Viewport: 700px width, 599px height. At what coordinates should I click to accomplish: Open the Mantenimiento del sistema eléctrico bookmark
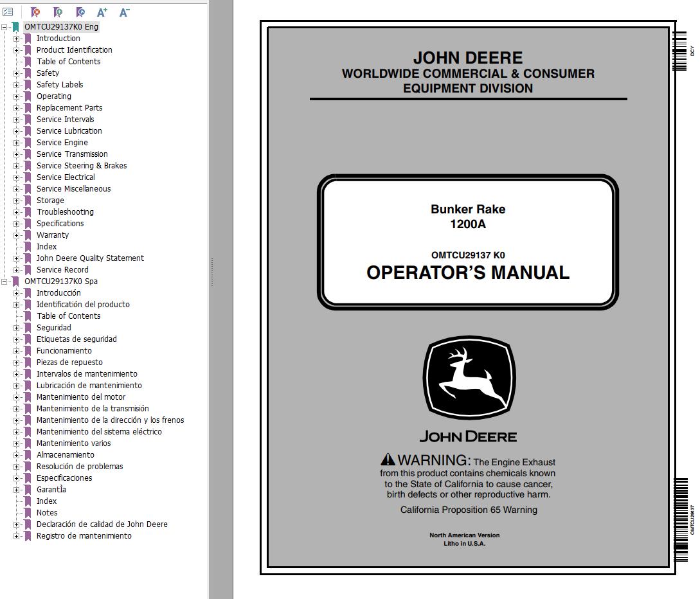98,432
